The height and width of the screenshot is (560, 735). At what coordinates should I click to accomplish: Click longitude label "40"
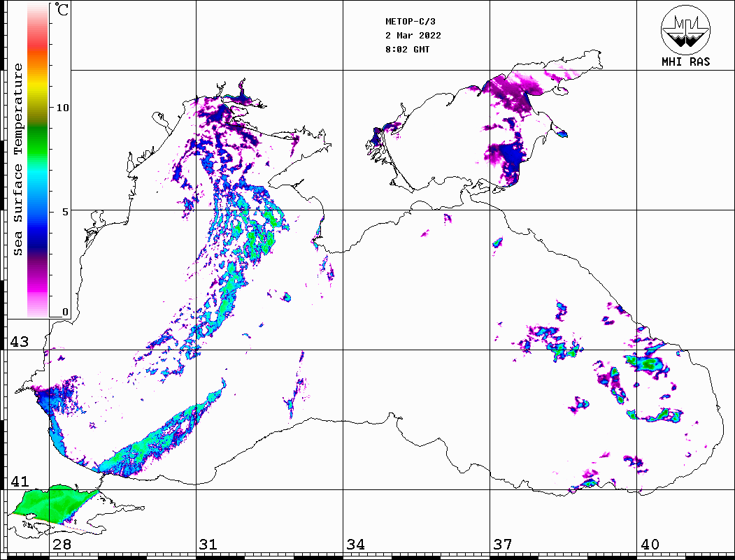pyautogui.click(x=650, y=544)
